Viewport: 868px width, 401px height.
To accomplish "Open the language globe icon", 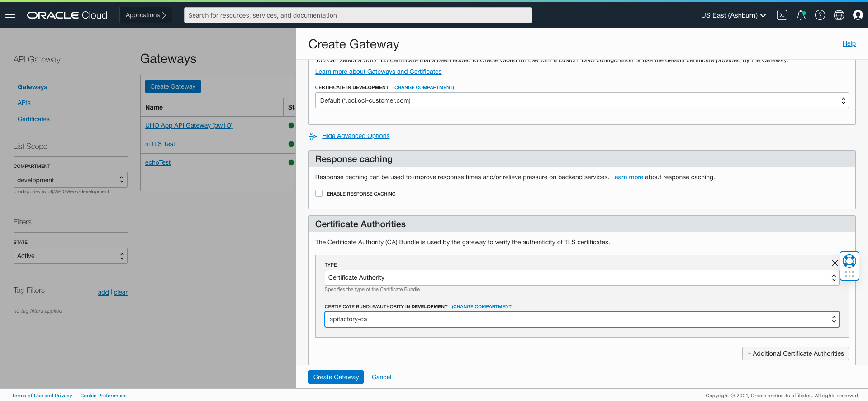I will (839, 15).
